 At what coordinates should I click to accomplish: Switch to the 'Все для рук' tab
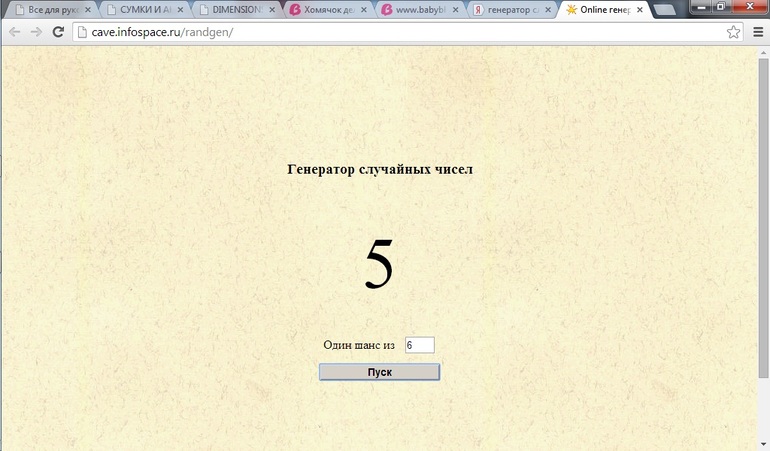(50, 10)
